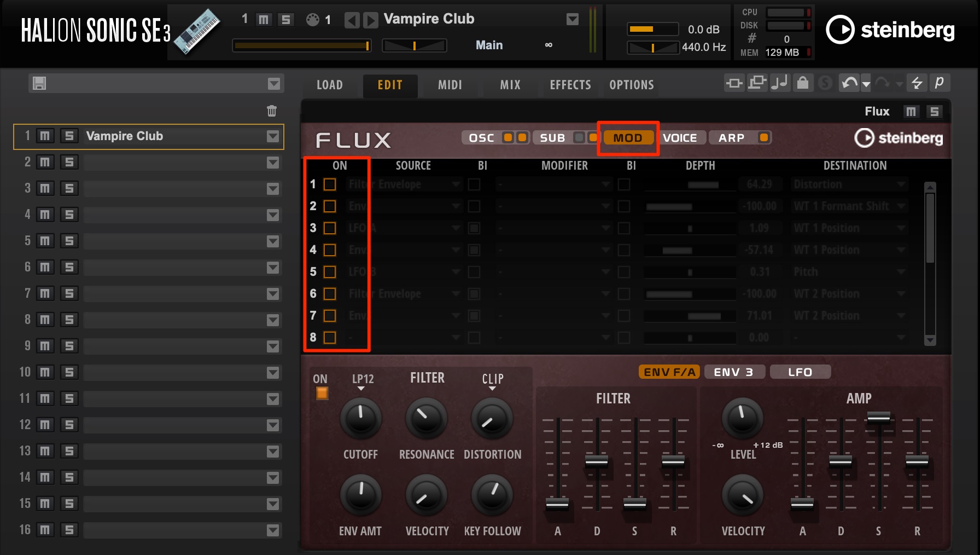Image resolution: width=980 pixels, height=555 pixels.
Task: Select the ENV 3 section
Action: pyautogui.click(x=734, y=372)
